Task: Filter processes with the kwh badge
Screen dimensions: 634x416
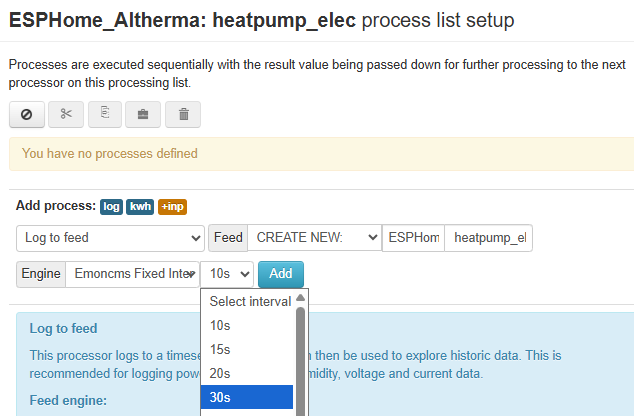Action: point(140,207)
